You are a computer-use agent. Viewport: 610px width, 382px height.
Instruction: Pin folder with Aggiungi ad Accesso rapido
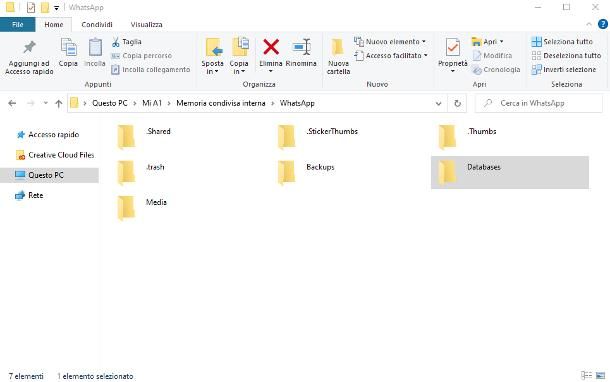click(x=29, y=56)
